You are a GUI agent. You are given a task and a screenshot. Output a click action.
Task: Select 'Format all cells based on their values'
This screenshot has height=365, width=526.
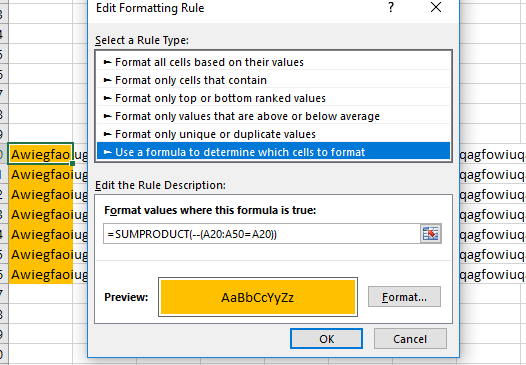[273, 62]
